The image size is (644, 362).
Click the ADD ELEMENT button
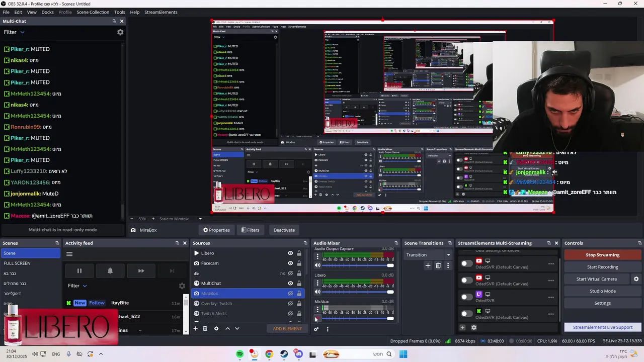point(287,329)
